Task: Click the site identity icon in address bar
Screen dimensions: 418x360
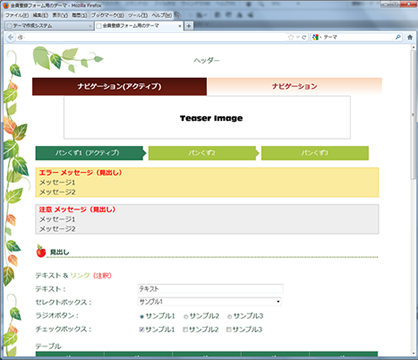Action: [x=21, y=37]
